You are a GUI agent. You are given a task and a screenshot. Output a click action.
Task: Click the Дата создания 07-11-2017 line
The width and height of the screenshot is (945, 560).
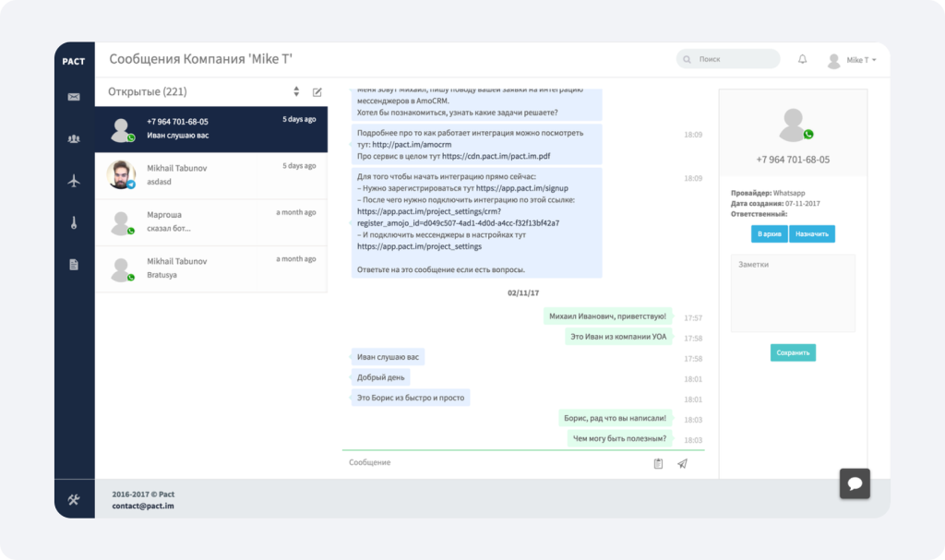[x=775, y=203]
